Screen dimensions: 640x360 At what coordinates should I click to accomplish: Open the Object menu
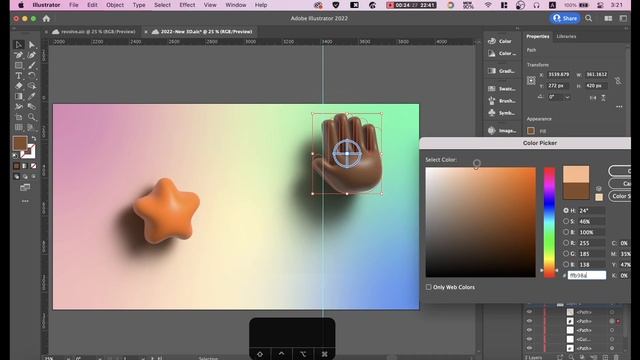click(115, 5)
